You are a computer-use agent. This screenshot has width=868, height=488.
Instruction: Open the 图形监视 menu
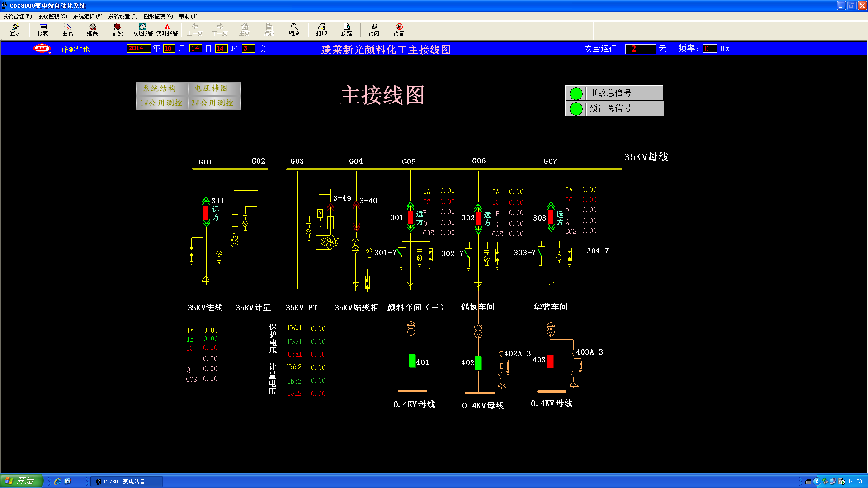pyautogui.click(x=158, y=16)
